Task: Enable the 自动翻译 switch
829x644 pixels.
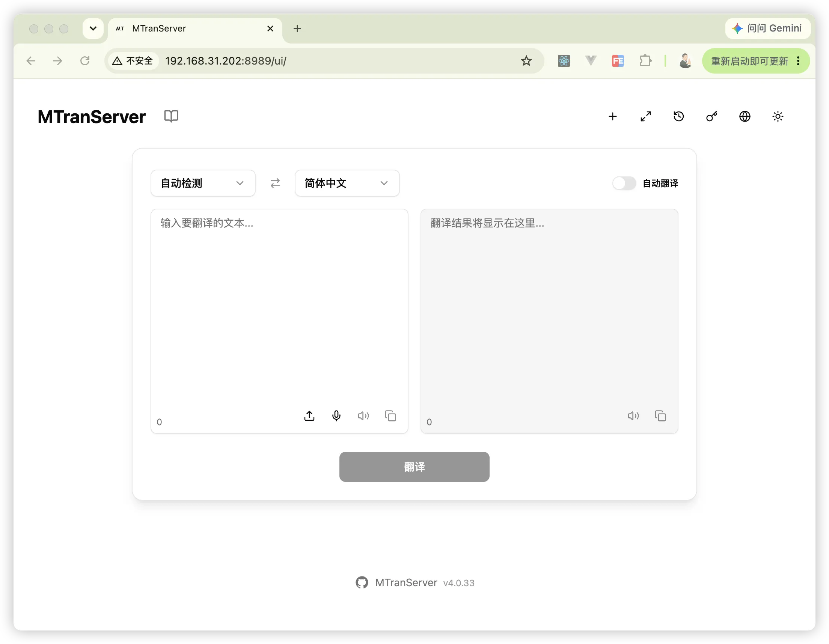Action: [x=624, y=183]
